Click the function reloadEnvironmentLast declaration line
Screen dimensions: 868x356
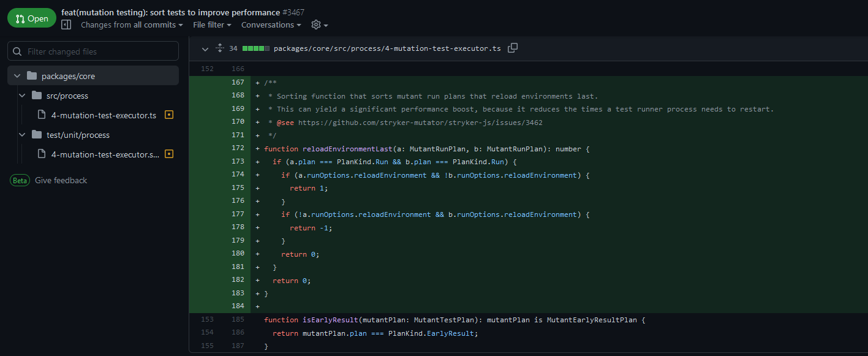point(428,148)
